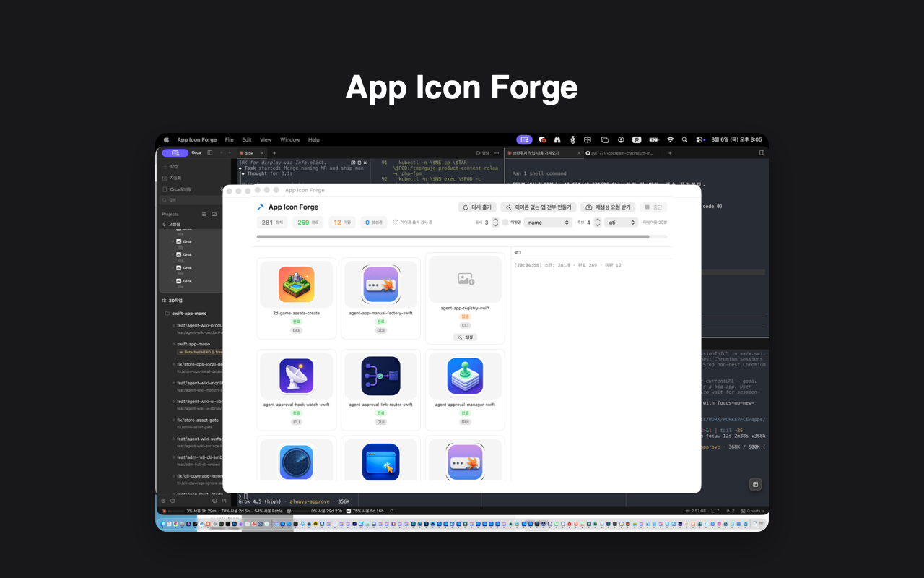Image resolution: width=924 pixels, height=578 pixels.
Task: Click the Wi-Fi menu bar icon
Action: tap(670, 140)
